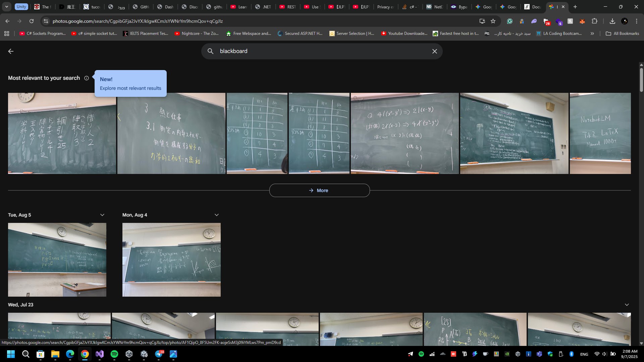Image resolution: width=644 pixels, height=362 pixels.
Task: Open Chrome downloads icon
Action: coord(612,21)
